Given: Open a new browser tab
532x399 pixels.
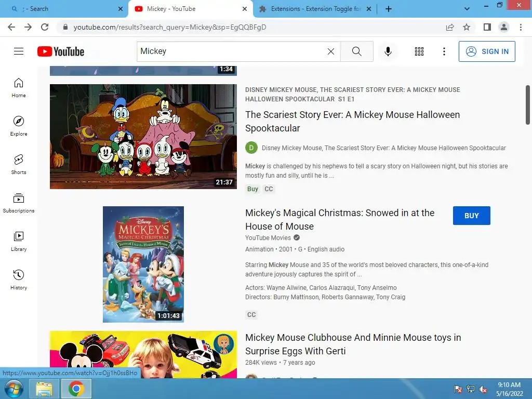Looking at the screenshot, I should point(389,9).
